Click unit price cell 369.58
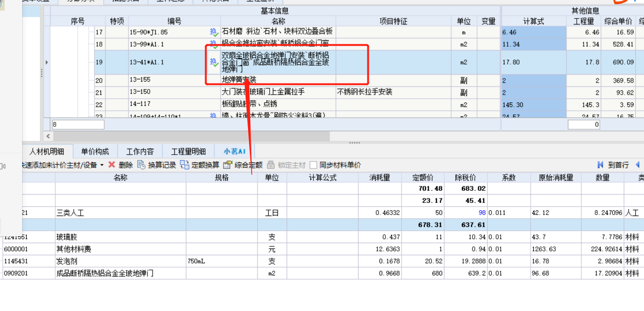The width and height of the screenshot is (644, 311). (618, 80)
